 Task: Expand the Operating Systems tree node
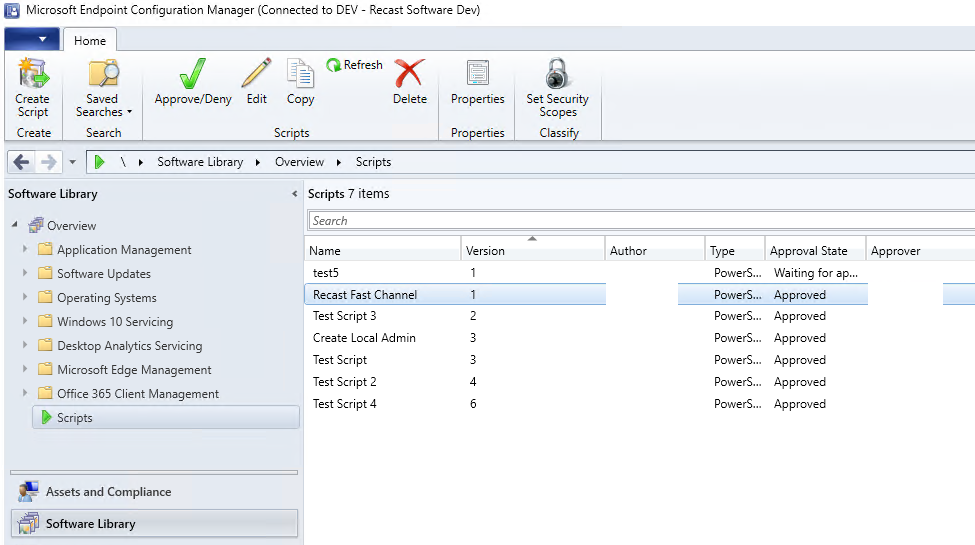[x=25, y=297]
